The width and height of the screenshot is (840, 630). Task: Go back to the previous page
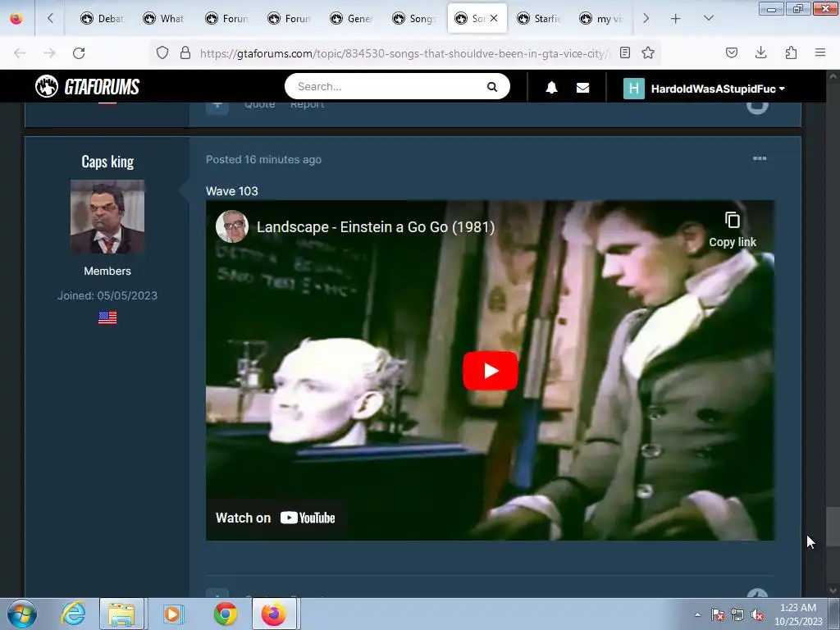pos(20,52)
